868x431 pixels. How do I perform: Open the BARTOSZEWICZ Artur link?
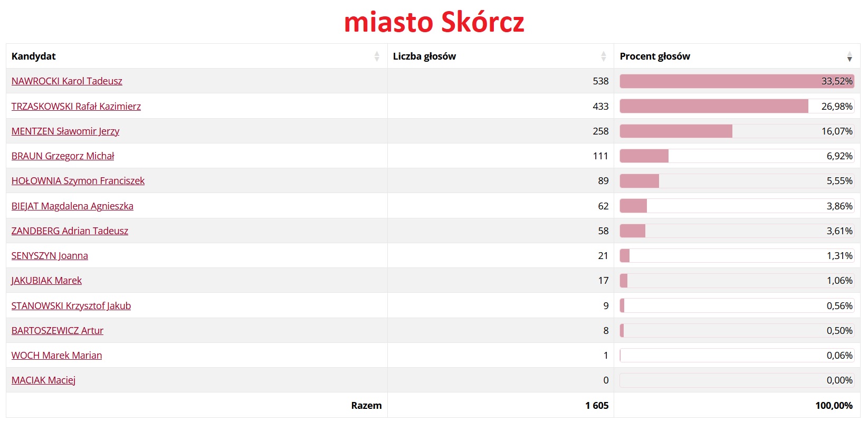click(x=58, y=331)
